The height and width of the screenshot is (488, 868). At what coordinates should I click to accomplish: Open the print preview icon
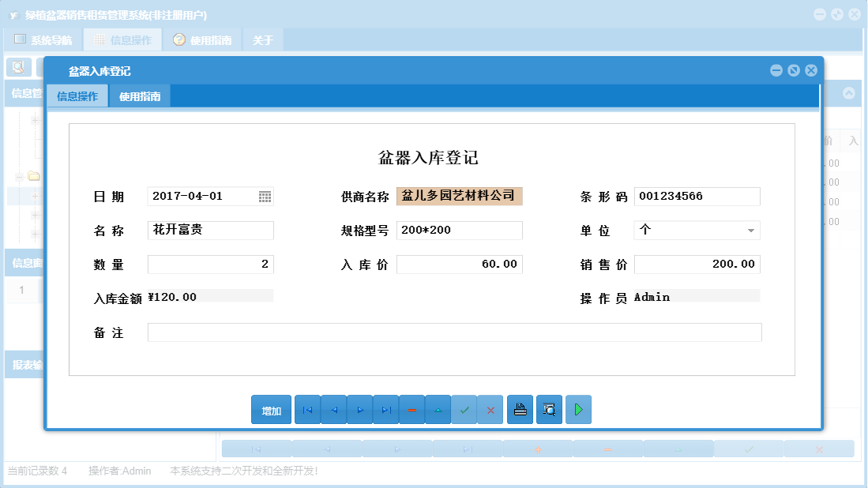pos(549,409)
